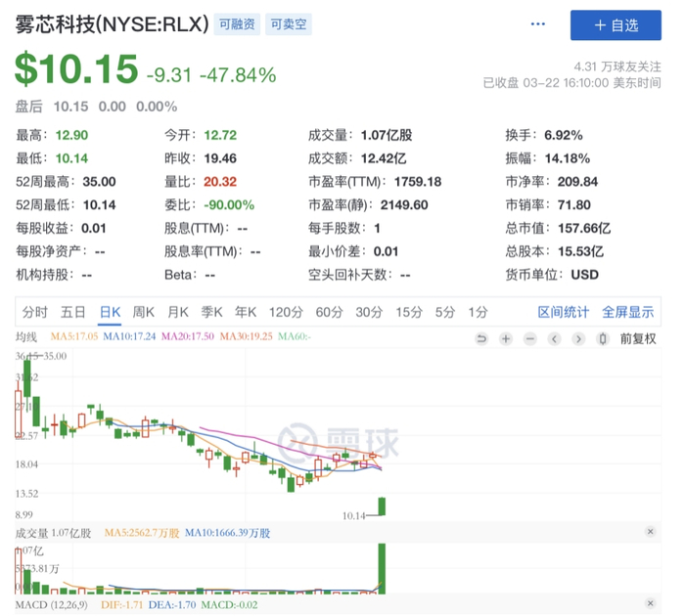Select the 周K weekly chart tab
The image size is (685, 616).
[144, 312]
